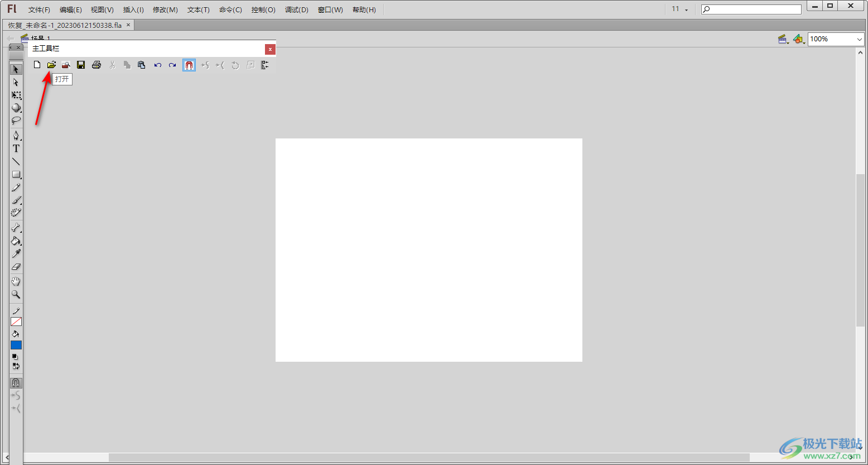Click Rotate and Skew icon in main toolbar

(x=235, y=65)
